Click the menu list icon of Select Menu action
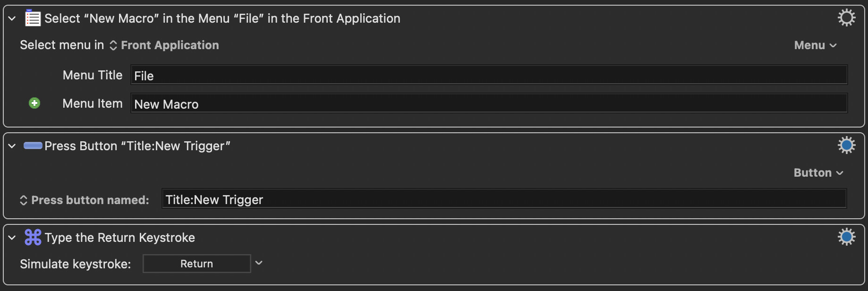This screenshot has height=291, width=868. [x=33, y=18]
